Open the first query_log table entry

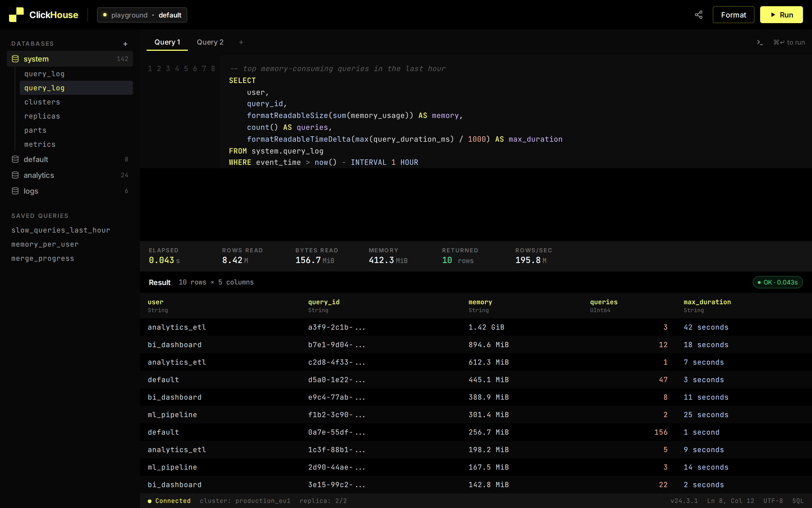[76, 74]
